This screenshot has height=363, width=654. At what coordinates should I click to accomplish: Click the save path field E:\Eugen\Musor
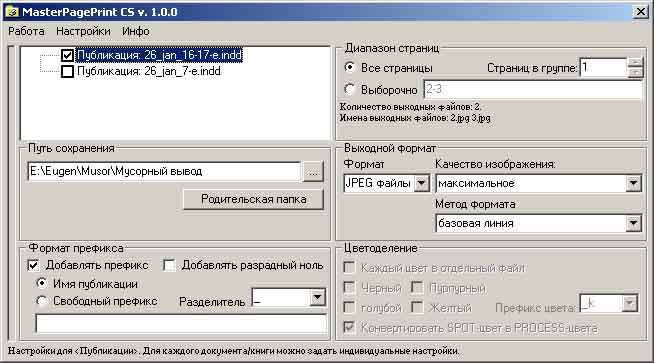point(164,171)
